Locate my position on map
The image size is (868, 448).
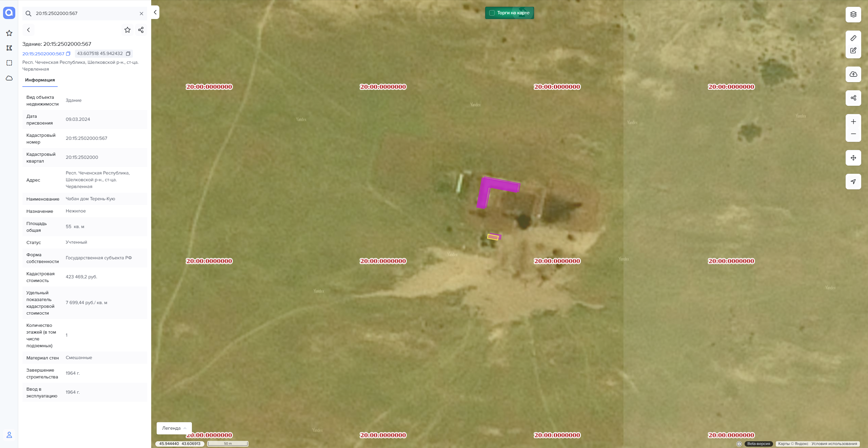(x=853, y=182)
